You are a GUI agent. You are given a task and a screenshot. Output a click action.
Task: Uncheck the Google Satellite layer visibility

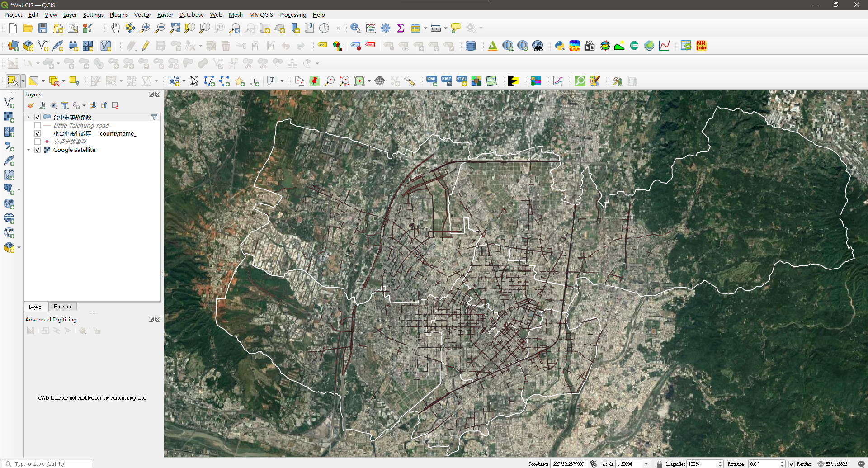[38, 150]
